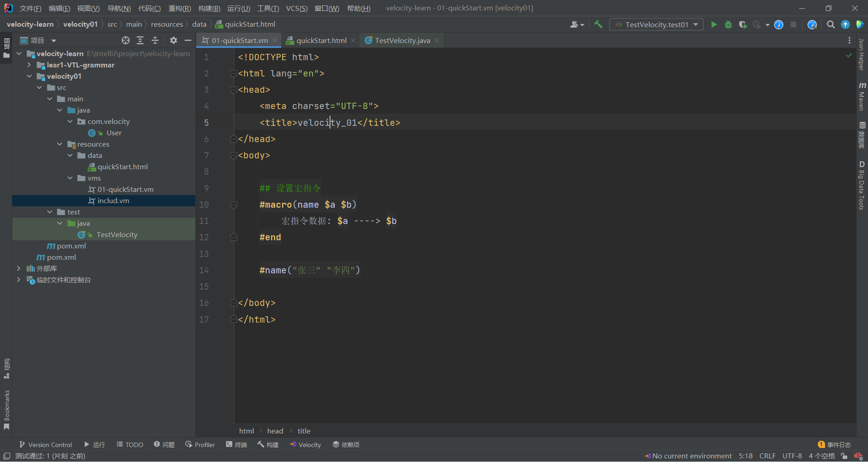Click 'No current environment' status widget
868x462 pixels.
pos(688,456)
